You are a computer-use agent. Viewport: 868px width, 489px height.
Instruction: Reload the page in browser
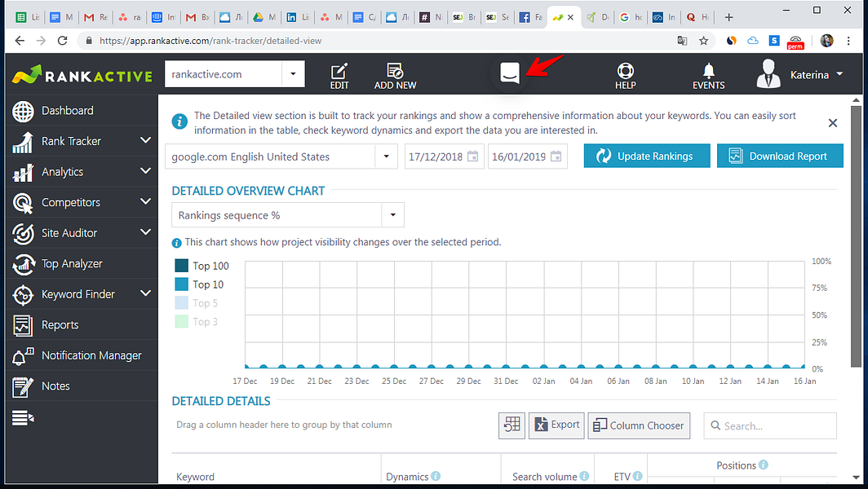point(62,41)
